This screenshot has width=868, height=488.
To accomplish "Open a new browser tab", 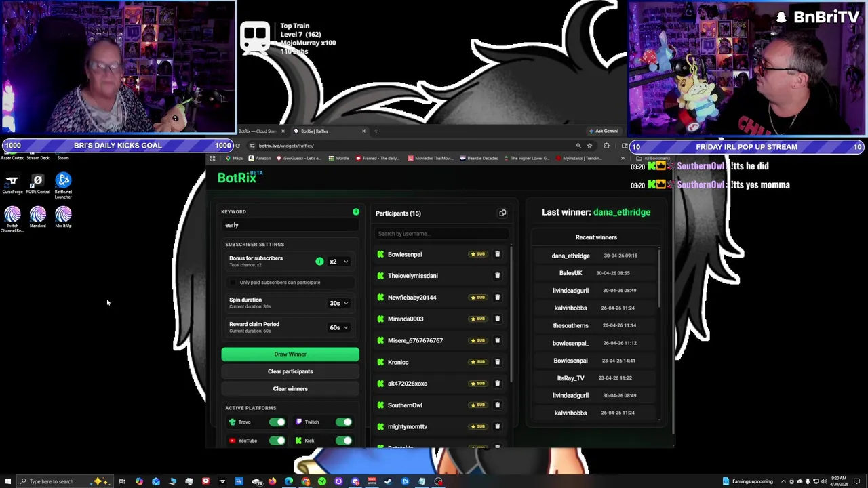I will (376, 131).
